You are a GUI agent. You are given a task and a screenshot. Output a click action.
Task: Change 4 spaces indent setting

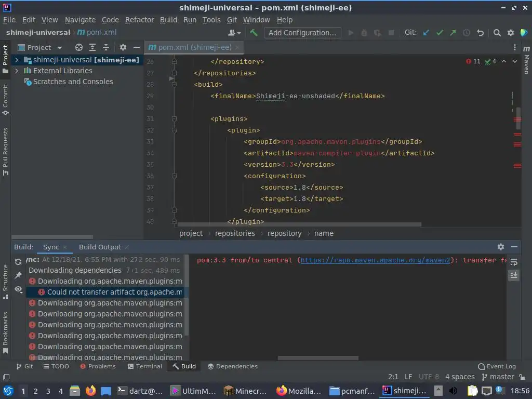point(460,377)
